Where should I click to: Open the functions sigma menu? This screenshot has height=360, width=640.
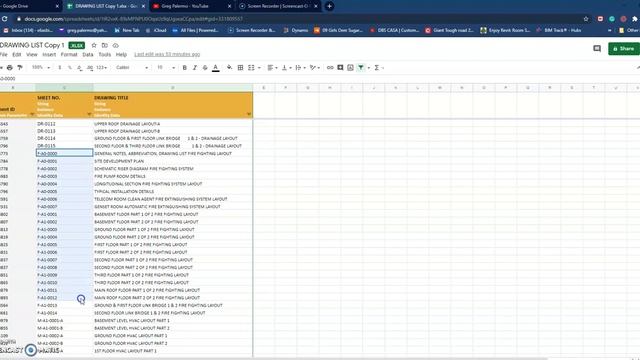click(377, 67)
